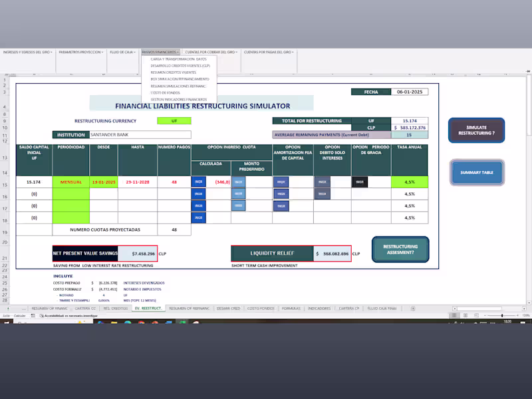
Task: Switch to Page Layout view icon
Action: click(x=465, y=315)
